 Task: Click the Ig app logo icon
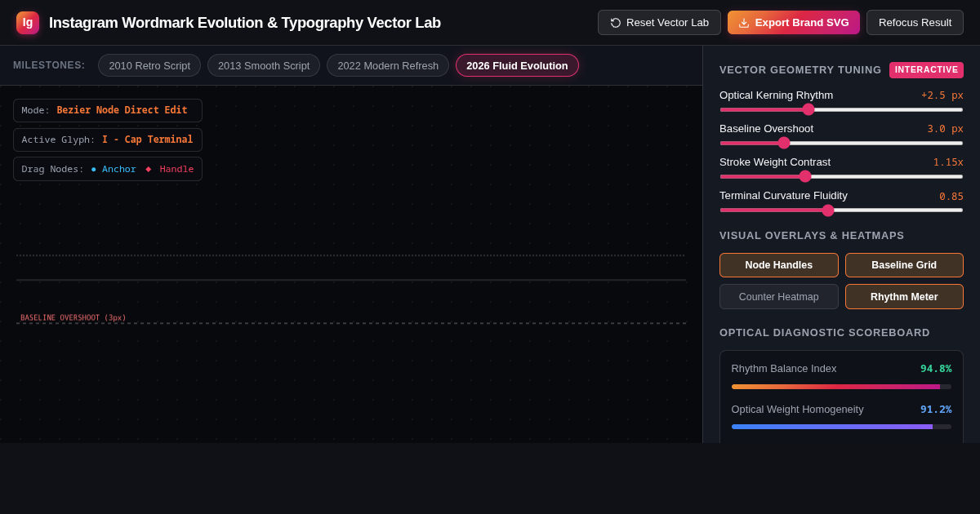point(28,23)
